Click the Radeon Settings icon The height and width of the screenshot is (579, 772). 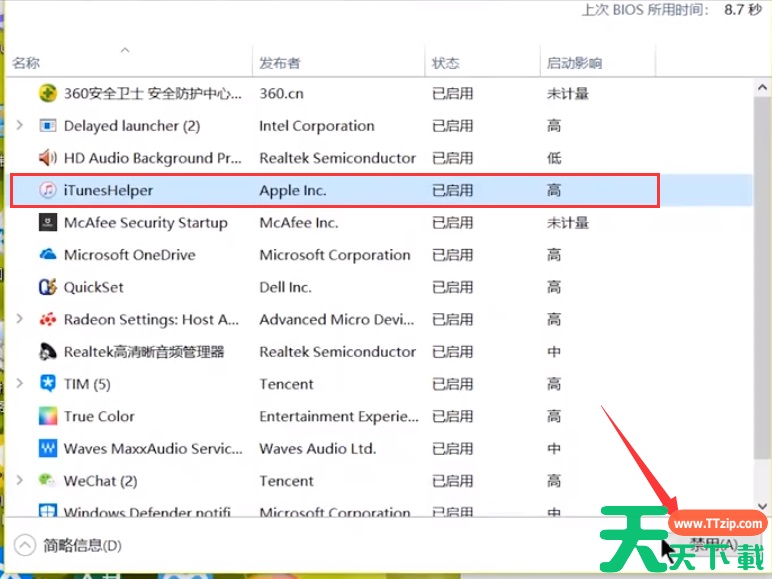[x=48, y=320]
